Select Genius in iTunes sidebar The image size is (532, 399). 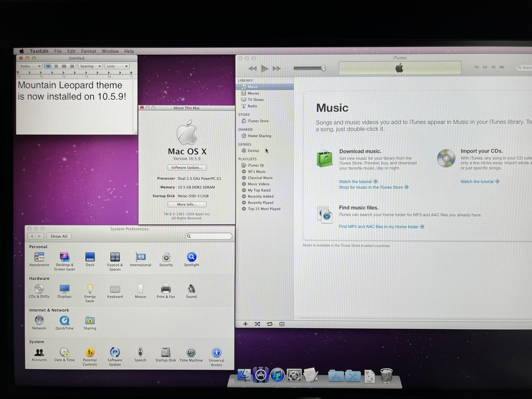click(264, 151)
